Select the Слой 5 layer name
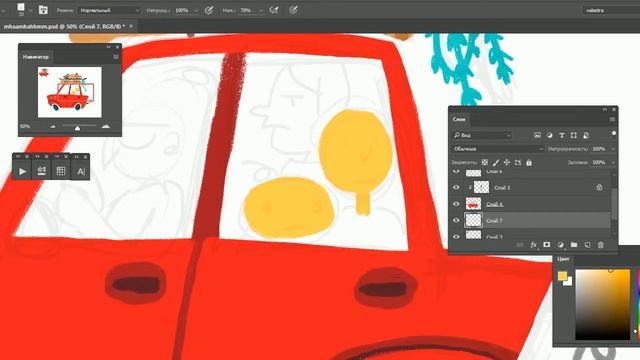This screenshot has height=360, width=640. [x=502, y=188]
